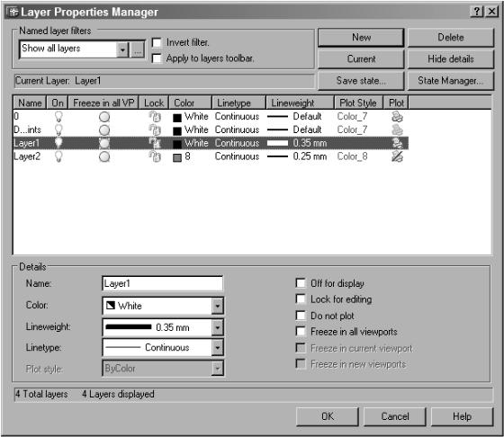504x437 pixels.
Task: Check the Off for display option
Action: click(x=301, y=283)
